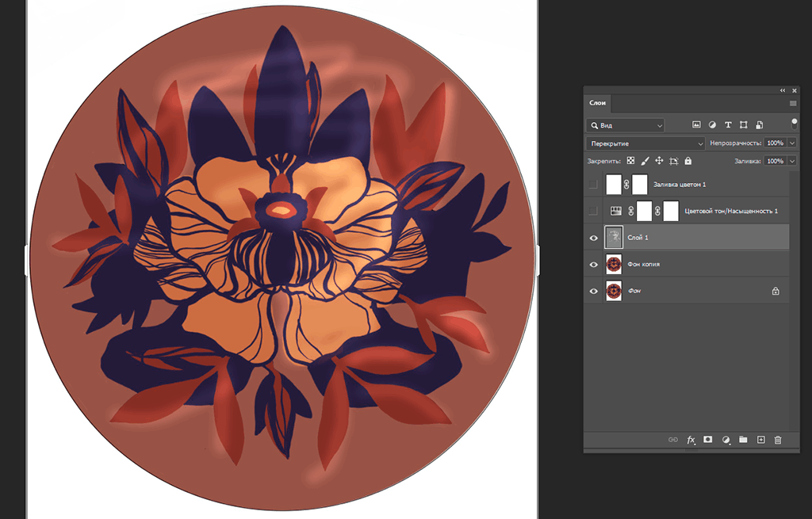Screen dimensions: 812x519
Task: Click the mask thumbnail of Заливка цветом 1
Action: [x=640, y=184]
